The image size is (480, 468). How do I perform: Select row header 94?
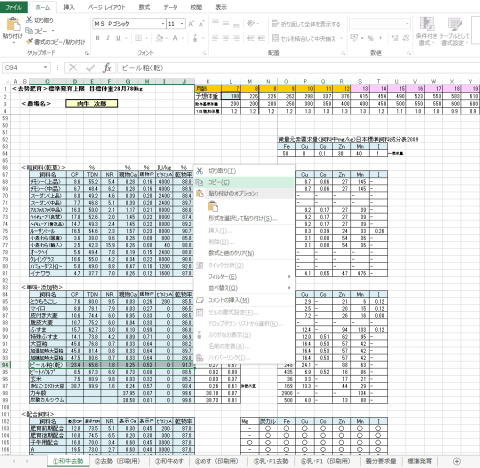click(x=5, y=365)
